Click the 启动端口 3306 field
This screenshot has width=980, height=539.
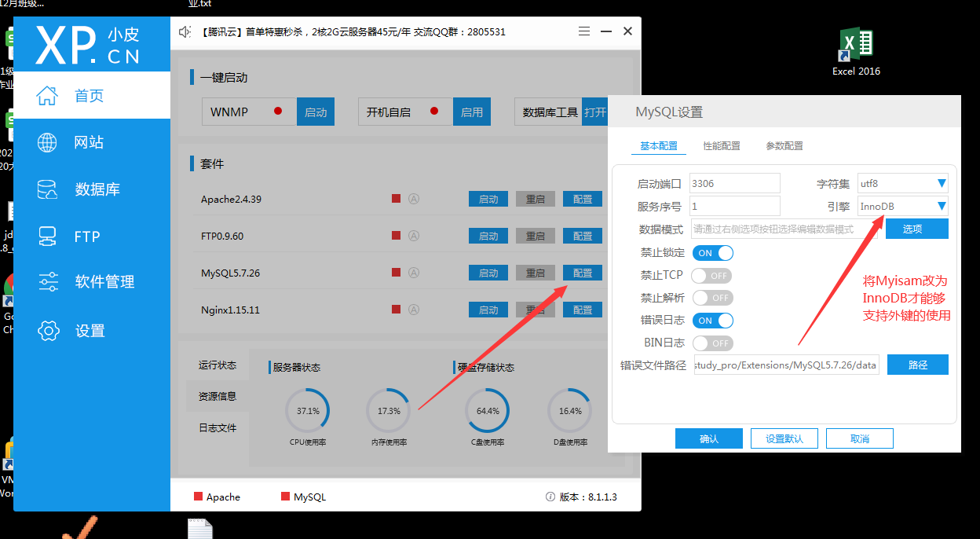click(735, 183)
